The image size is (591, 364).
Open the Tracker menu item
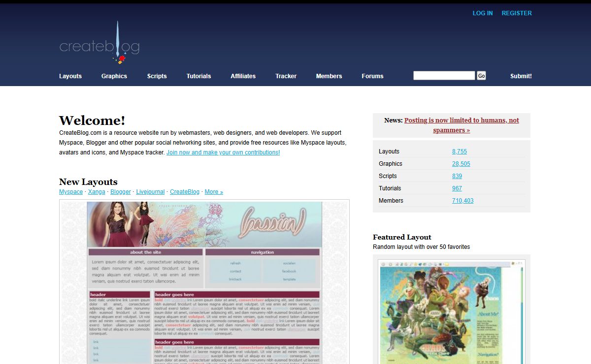(x=286, y=76)
